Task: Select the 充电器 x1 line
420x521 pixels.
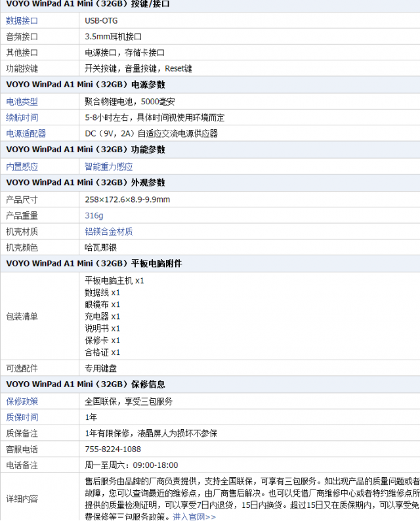Action: (x=102, y=317)
